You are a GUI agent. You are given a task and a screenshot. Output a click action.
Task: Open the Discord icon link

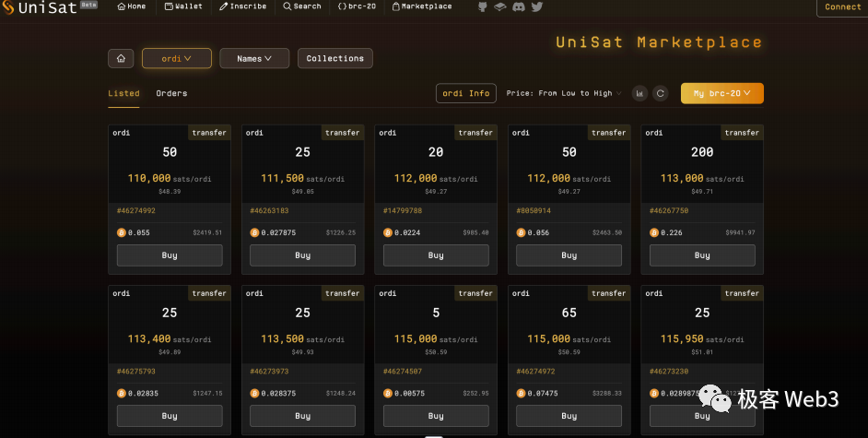pyautogui.click(x=519, y=6)
